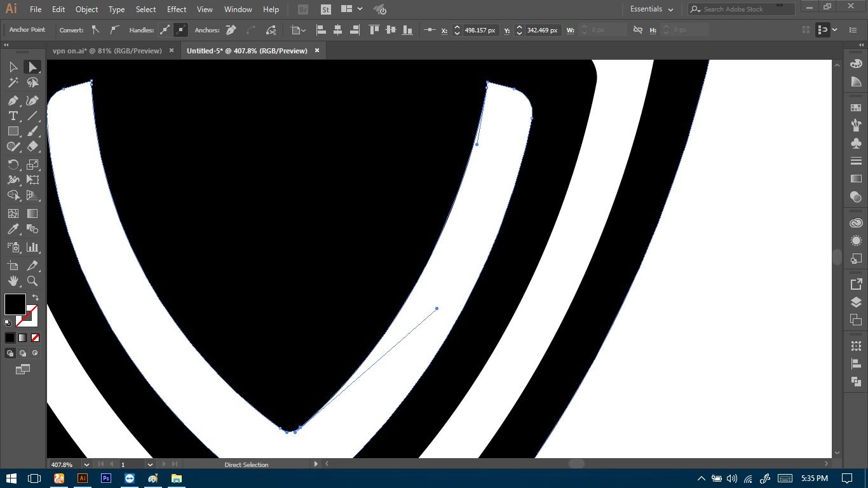
Task: Open the Effect menu
Action: tap(177, 10)
